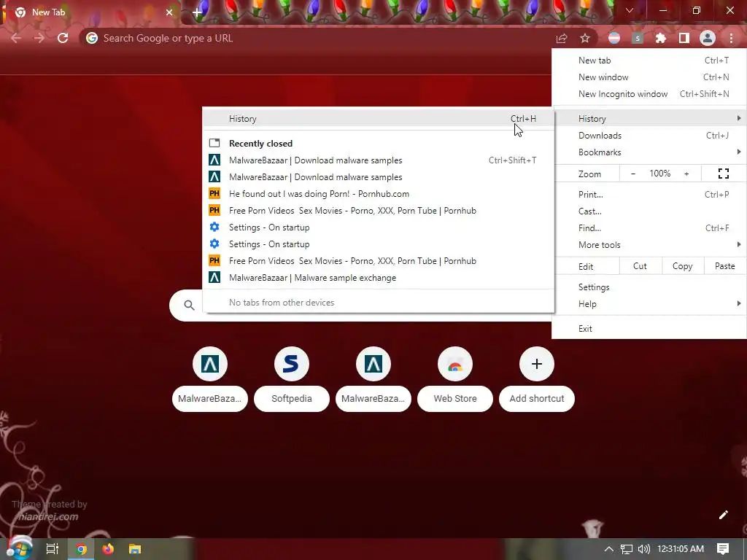Choose Cast... in the menu
This screenshot has width=747, height=560.
pos(649,211)
